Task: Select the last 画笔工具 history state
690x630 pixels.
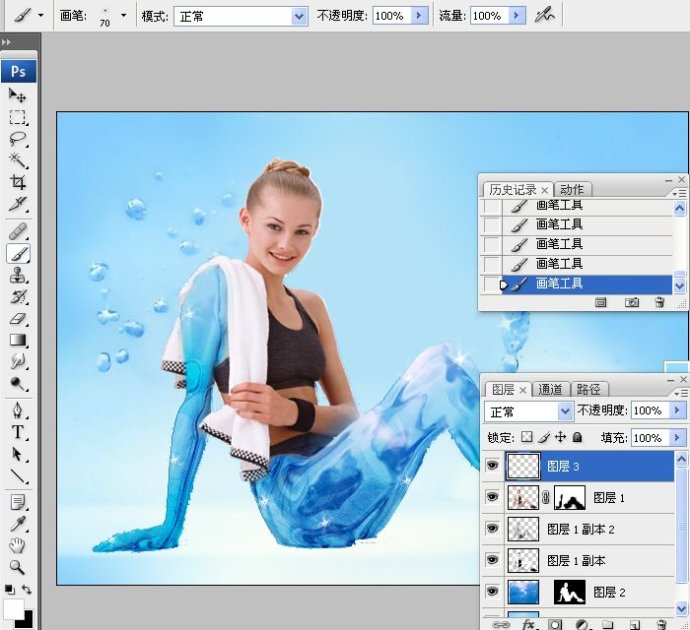Action: [560, 284]
